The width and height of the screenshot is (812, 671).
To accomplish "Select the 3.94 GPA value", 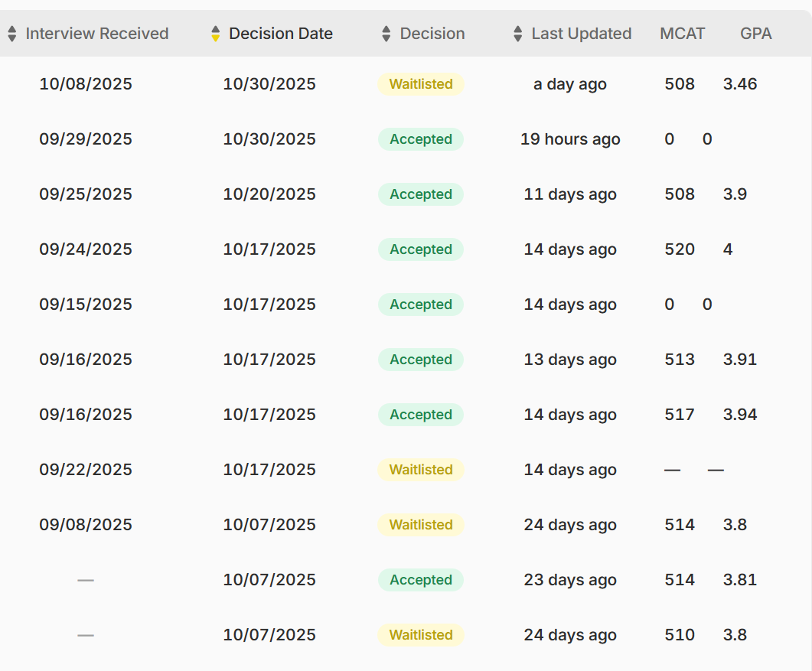I will [739, 415].
